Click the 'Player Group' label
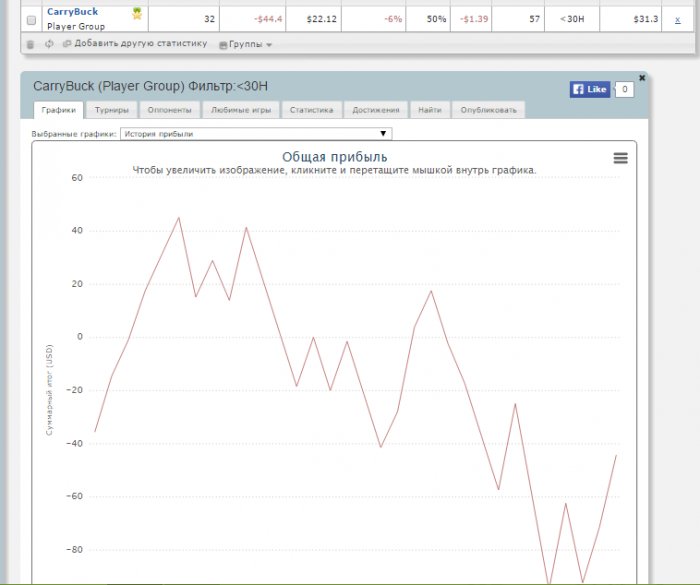This screenshot has width=700, height=585. [76, 26]
